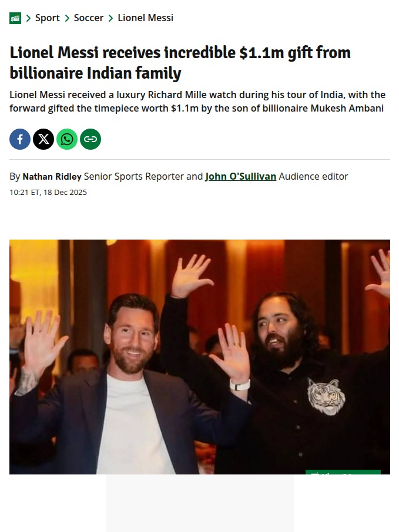The width and height of the screenshot is (399, 532).
Task: Open the main photo of Messi waving
Action: click(200, 356)
